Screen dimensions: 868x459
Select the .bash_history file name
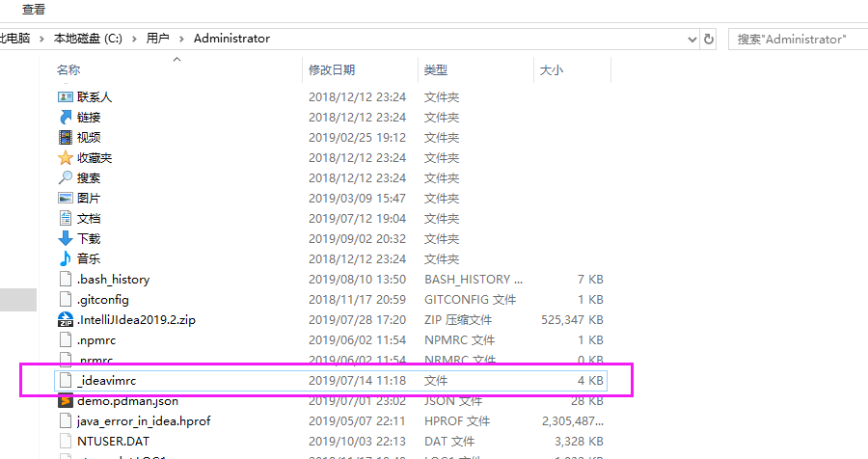(x=114, y=279)
